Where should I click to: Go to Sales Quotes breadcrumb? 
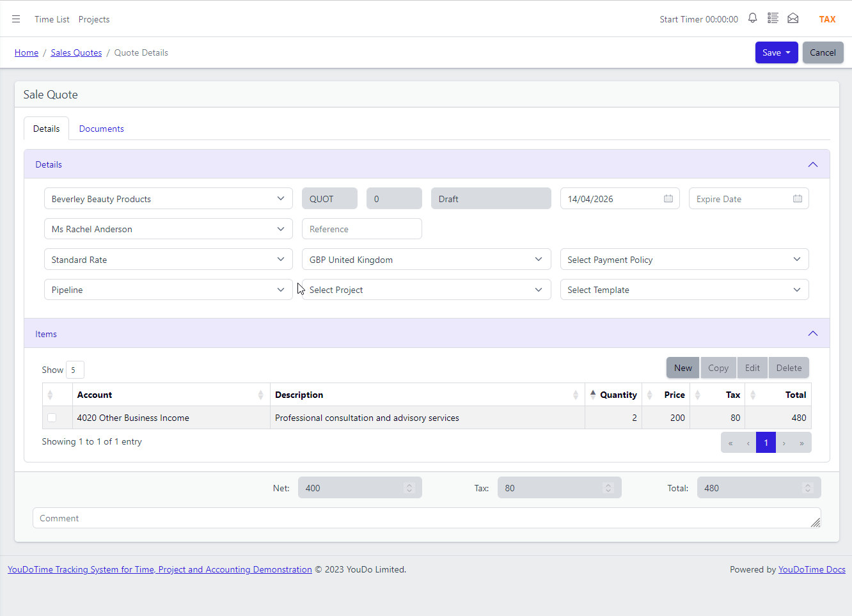(x=76, y=52)
